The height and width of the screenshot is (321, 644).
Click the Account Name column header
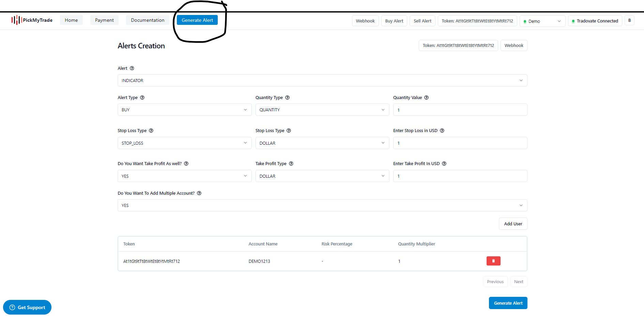263,244
